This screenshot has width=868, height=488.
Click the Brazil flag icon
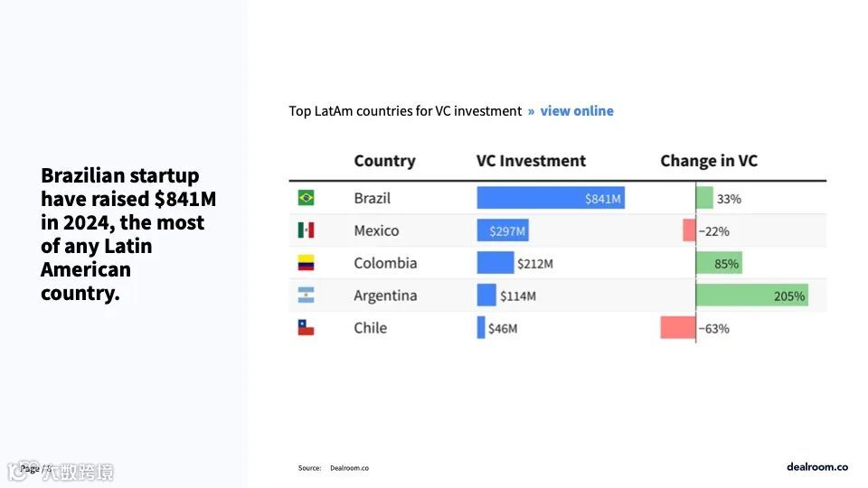point(307,198)
